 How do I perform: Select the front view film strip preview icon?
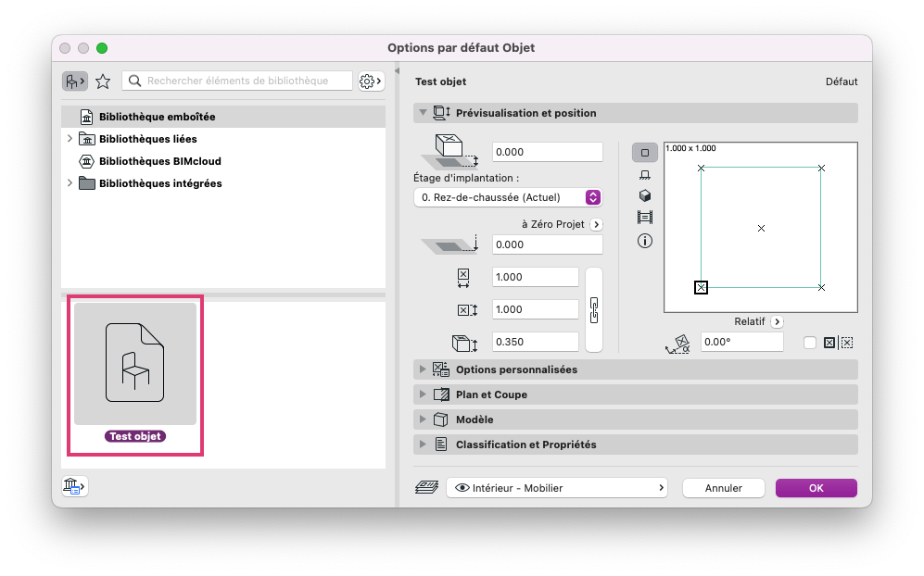(x=645, y=218)
